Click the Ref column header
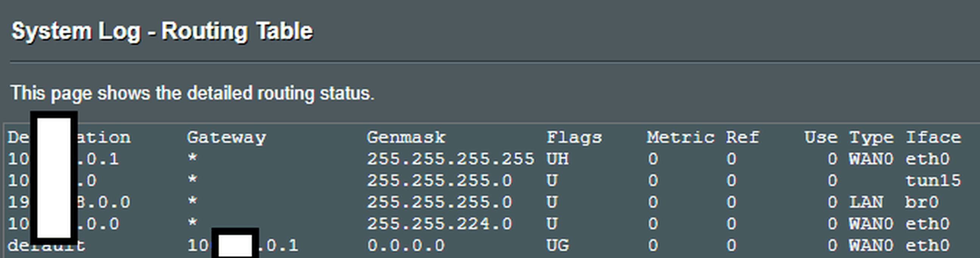Screen dimensions: 980x258 pyautogui.click(x=742, y=138)
